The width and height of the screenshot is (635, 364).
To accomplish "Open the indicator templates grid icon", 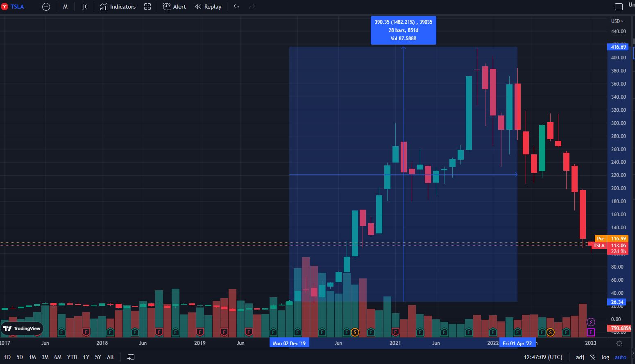I will click(x=147, y=7).
